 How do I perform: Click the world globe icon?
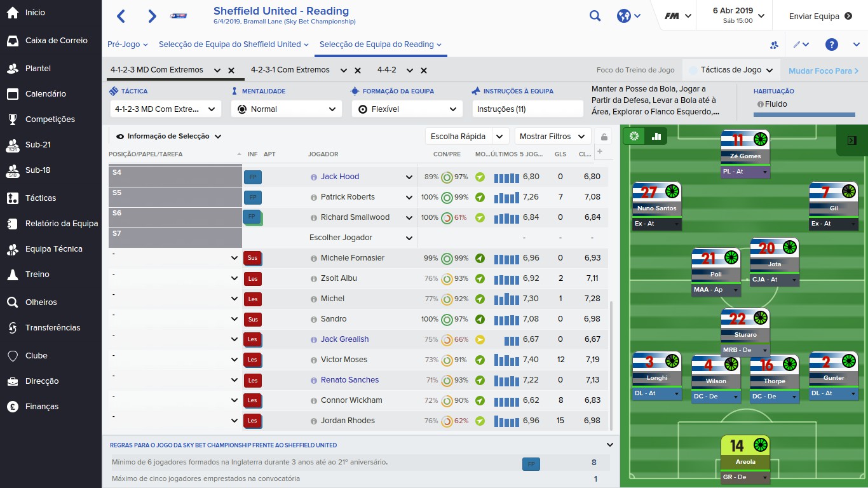pos(623,16)
